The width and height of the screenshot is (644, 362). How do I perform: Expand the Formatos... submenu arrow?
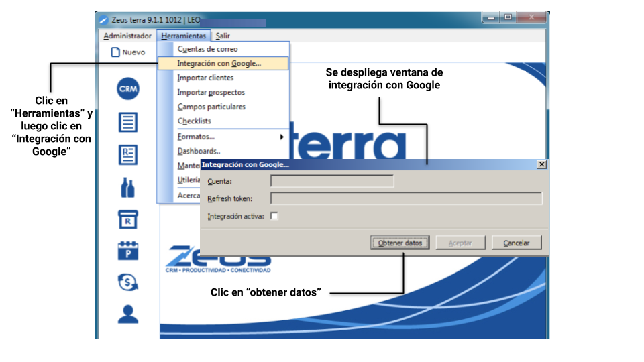(282, 137)
